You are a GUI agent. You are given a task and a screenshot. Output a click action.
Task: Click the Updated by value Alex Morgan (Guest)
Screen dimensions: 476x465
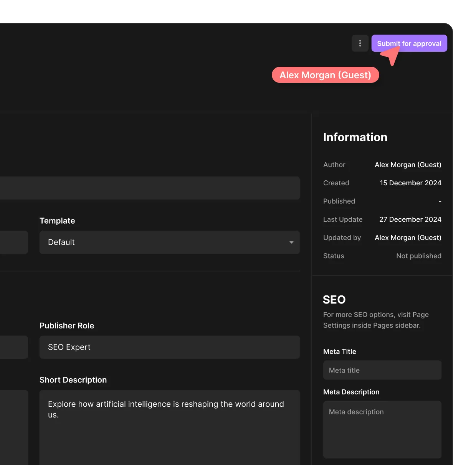pos(408,237)
